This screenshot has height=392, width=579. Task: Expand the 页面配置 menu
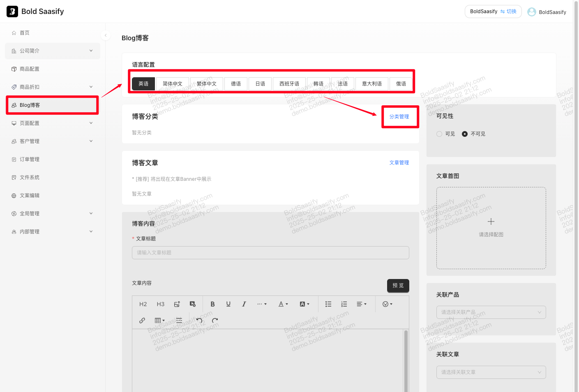pos(53,123)
